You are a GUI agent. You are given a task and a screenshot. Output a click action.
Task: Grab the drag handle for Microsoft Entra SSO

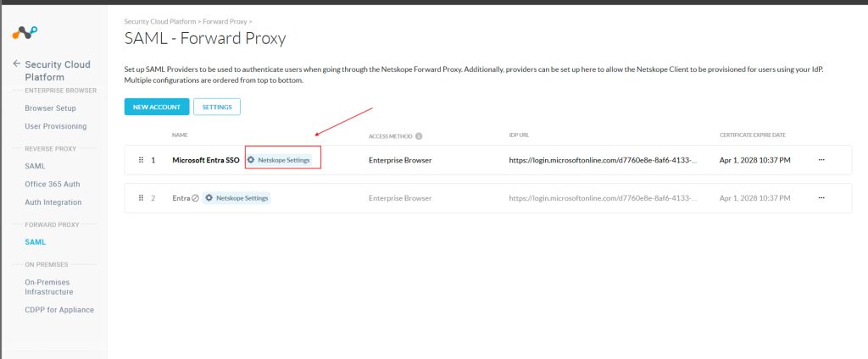pyautogui.click(x=142, y=160)
